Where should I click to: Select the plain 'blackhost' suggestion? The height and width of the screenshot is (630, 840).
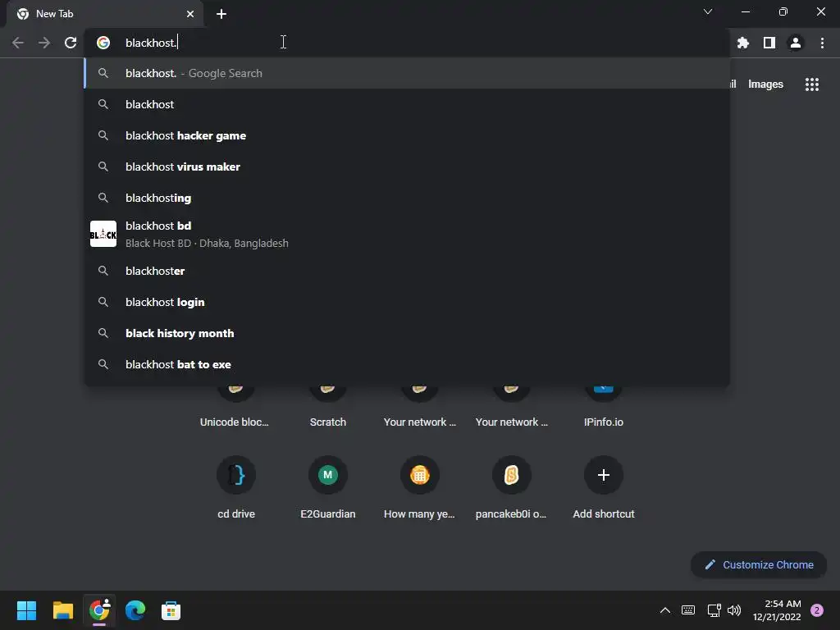coord(407,104)
